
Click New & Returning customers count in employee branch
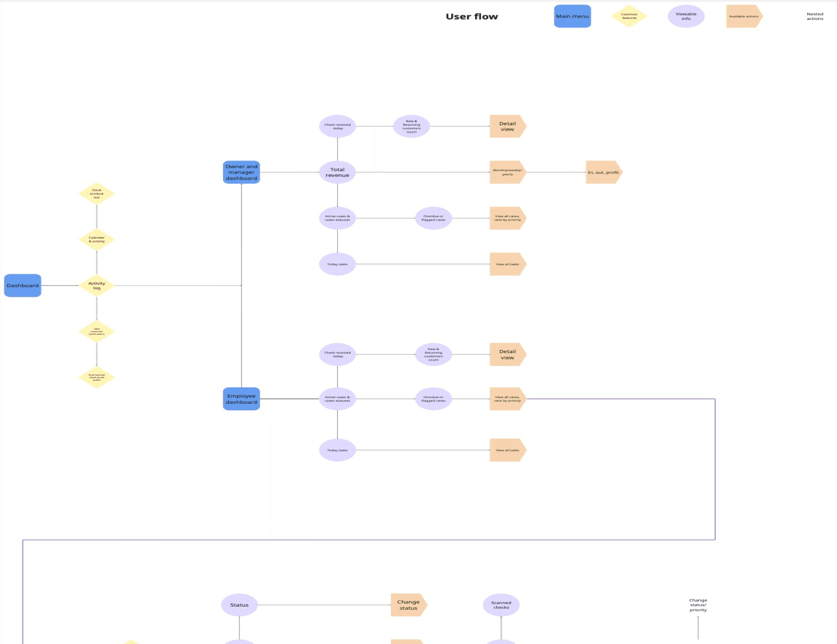[433, 354]
